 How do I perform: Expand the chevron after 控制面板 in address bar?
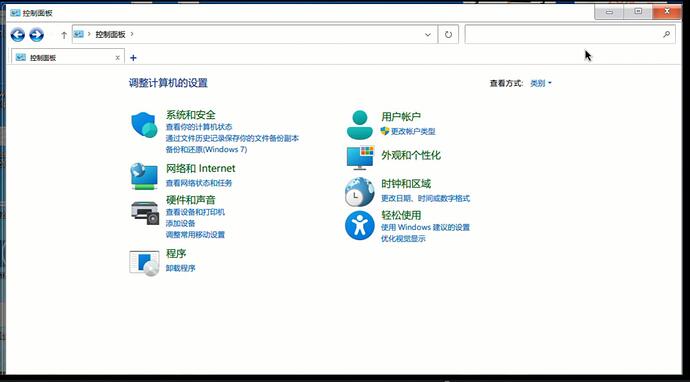pos(132,34)
